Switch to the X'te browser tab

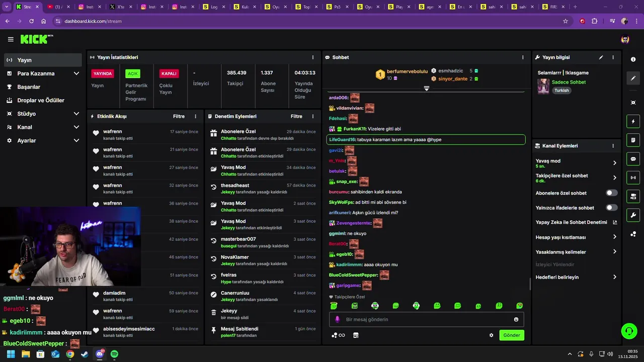(x=121, y=7)
